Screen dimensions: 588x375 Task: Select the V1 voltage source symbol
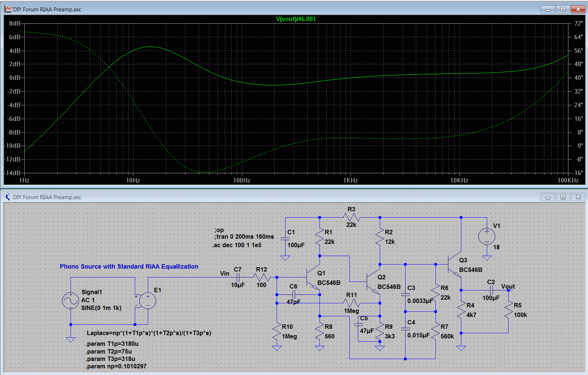click(x=487, y=236)
